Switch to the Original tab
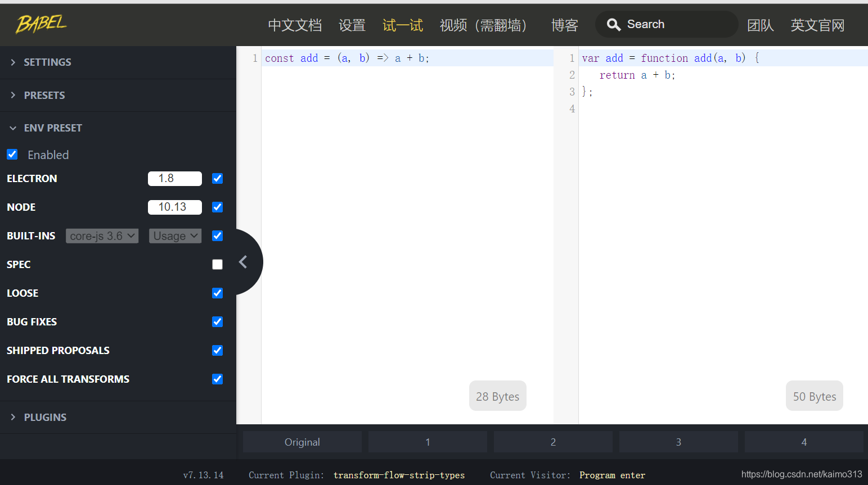Image resolution: width=868 pixels, height=485 pixels. (302, 442)
